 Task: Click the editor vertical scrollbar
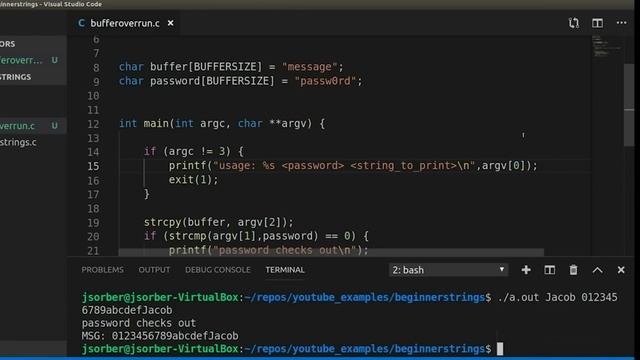click(x=629, y=104)
